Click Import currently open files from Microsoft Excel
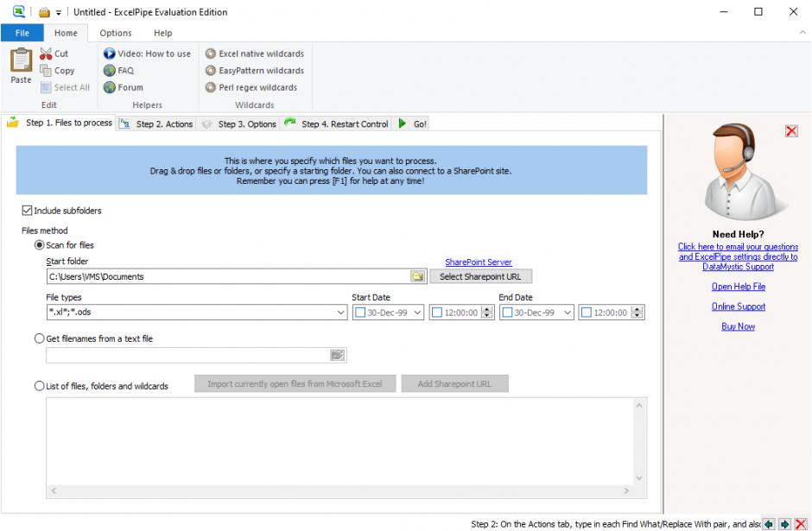 click(295, 383)
